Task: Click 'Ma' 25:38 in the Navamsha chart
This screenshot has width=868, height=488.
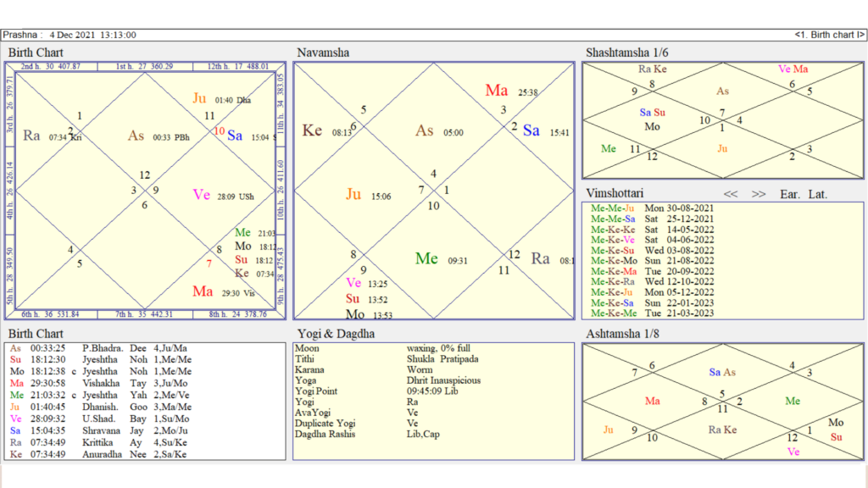Action: (497, 90)
